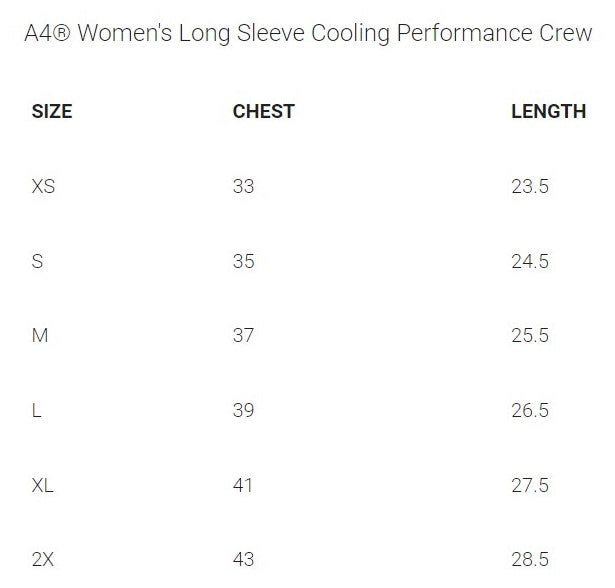Image resolution: width=615 pixels, height=588 pixels.
Task: Click chest value 41
Action: pos(243,485)
